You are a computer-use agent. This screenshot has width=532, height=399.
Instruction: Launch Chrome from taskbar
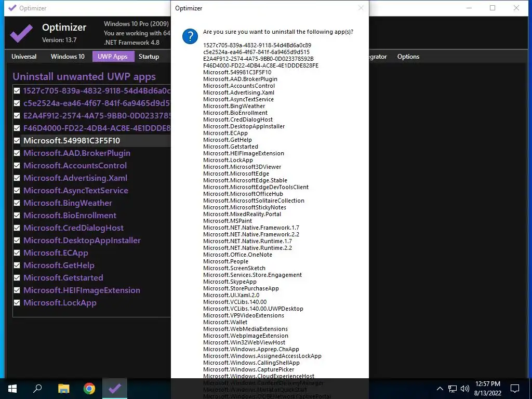pos(89,389)
